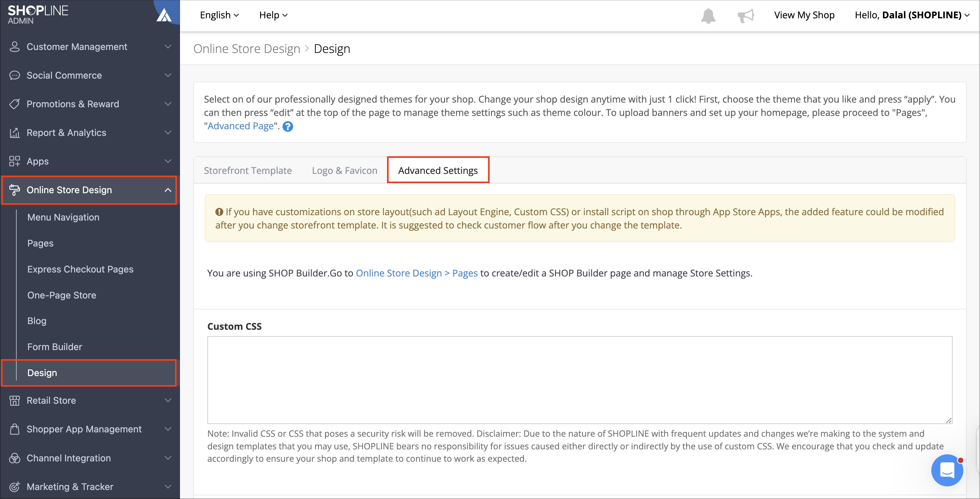This screenshot has height=499, width=980.
Task: Select Design in the sidebar submenu
Action: [89, 373]
